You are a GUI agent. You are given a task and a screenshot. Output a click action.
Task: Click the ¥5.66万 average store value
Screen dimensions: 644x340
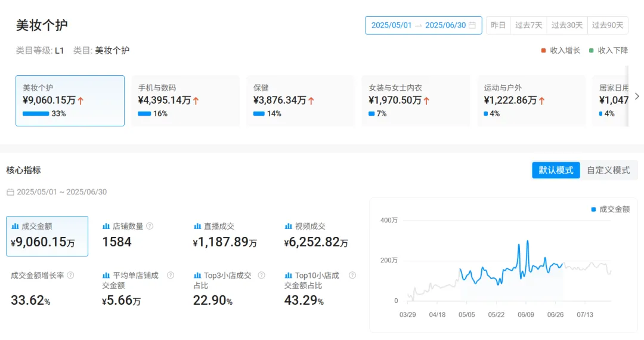coord(121,301)
